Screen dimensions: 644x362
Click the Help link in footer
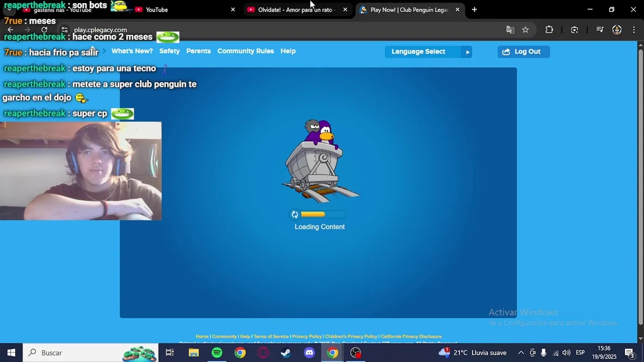[245, 336]
